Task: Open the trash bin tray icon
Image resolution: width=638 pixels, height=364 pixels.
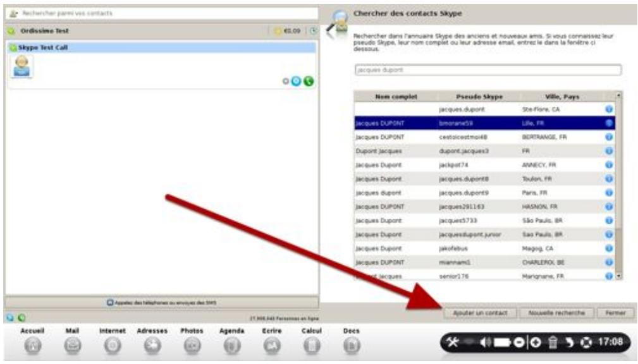Action: pyautogui.click(x=553, y=343)
